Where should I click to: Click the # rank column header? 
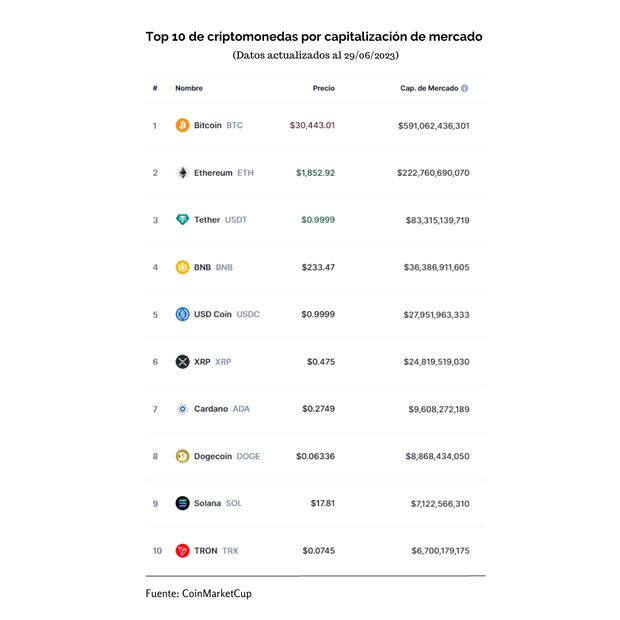pyautogui.click(x=155, y=88)
